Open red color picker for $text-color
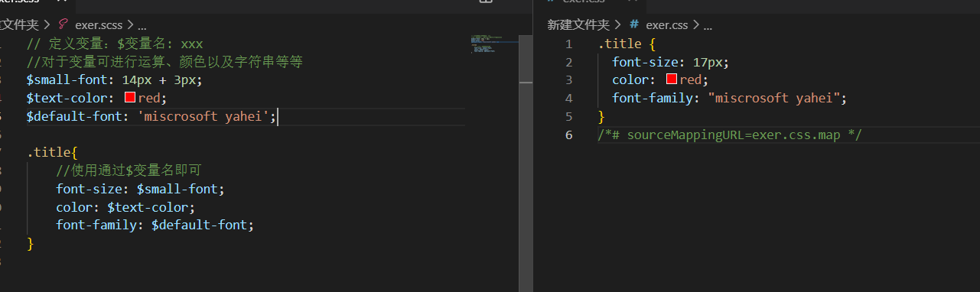The image size is (980, 292). [x=130, y=98]
